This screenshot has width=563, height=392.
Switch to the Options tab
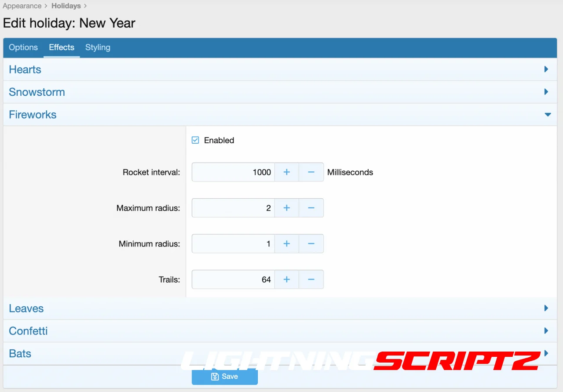23,47
